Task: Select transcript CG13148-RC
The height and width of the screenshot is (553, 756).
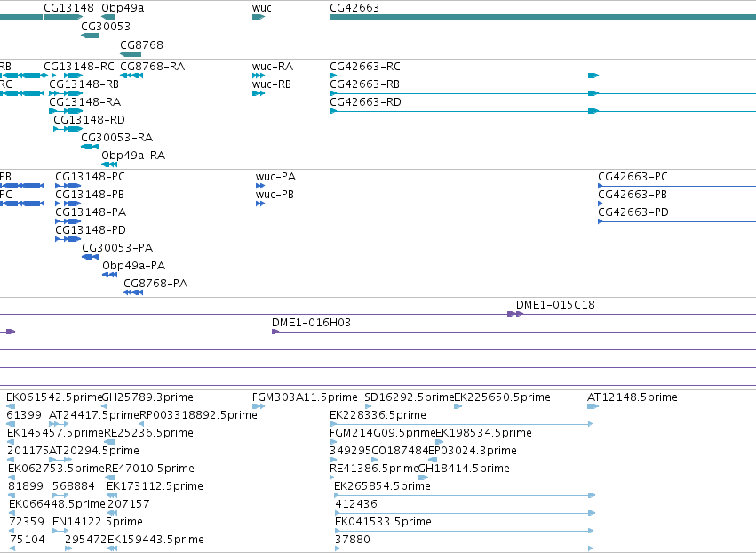Action: pos(79,66)
